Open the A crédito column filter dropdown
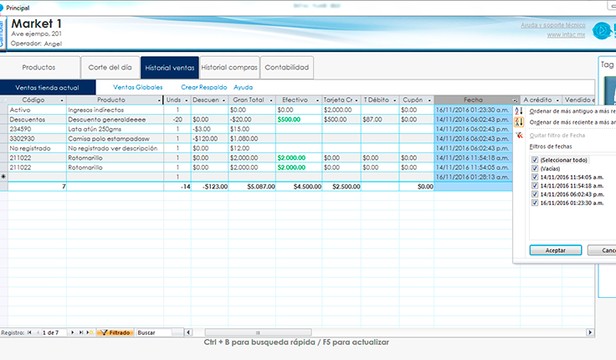616x360 pixels. [557, 101]
